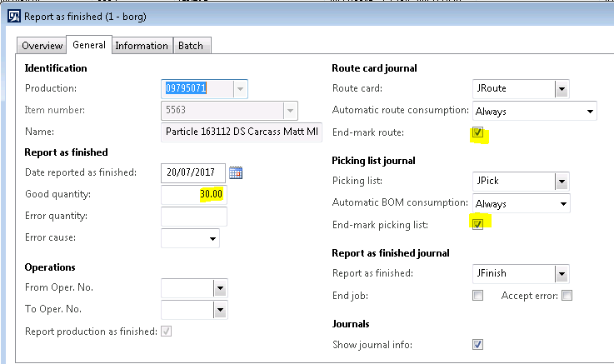Toggle End-mark picking list checkbox
This screenshot has width=614, height=364.
[478, 225]
